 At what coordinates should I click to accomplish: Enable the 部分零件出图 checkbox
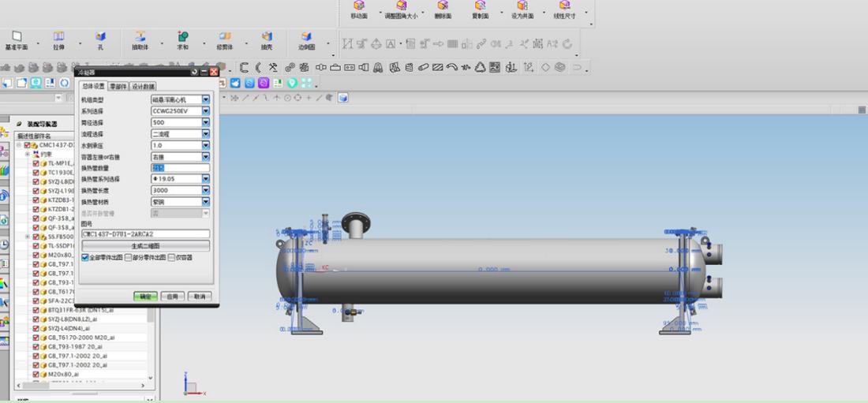coord(128,257)
